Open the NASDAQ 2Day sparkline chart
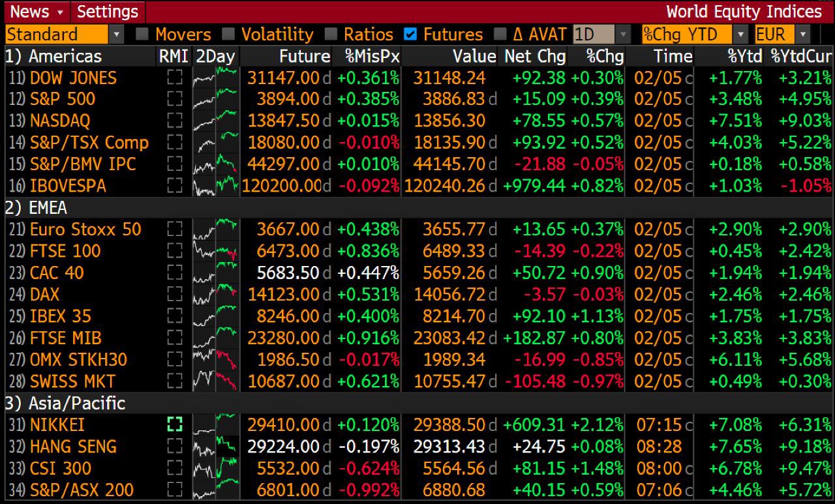835x504 pixels. pos(215,121)
